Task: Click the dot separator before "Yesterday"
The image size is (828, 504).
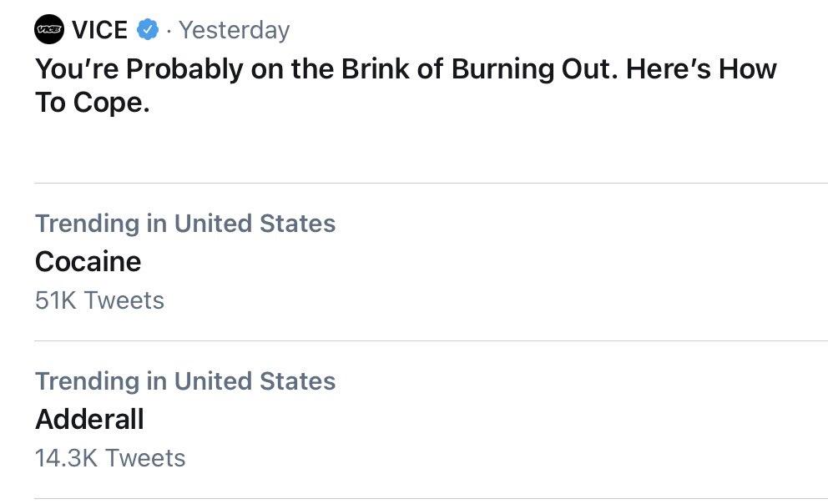Action: point(169,32)
